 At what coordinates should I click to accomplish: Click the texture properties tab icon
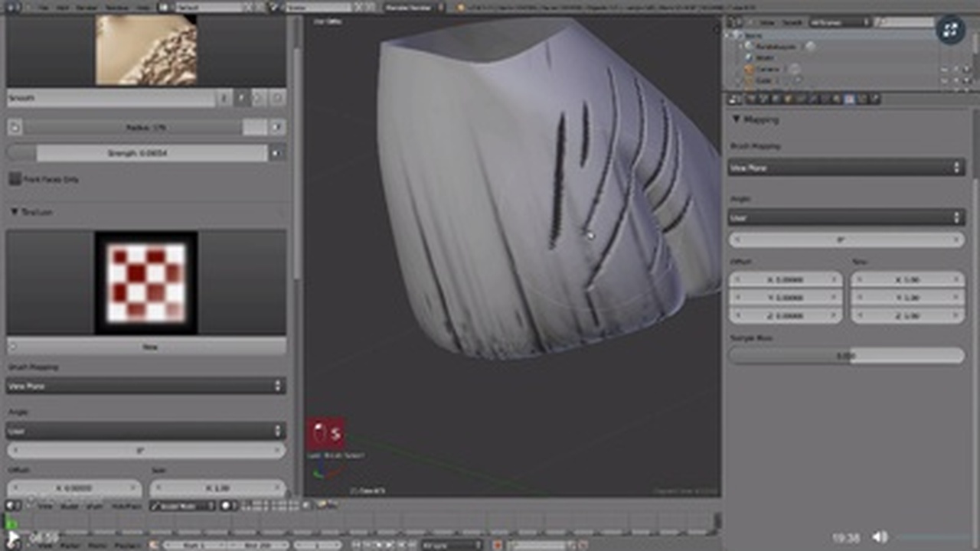848,99
